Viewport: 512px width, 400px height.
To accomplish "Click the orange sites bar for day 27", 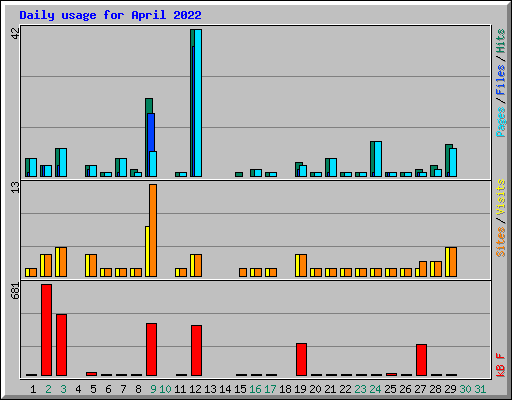I will 423,269.
